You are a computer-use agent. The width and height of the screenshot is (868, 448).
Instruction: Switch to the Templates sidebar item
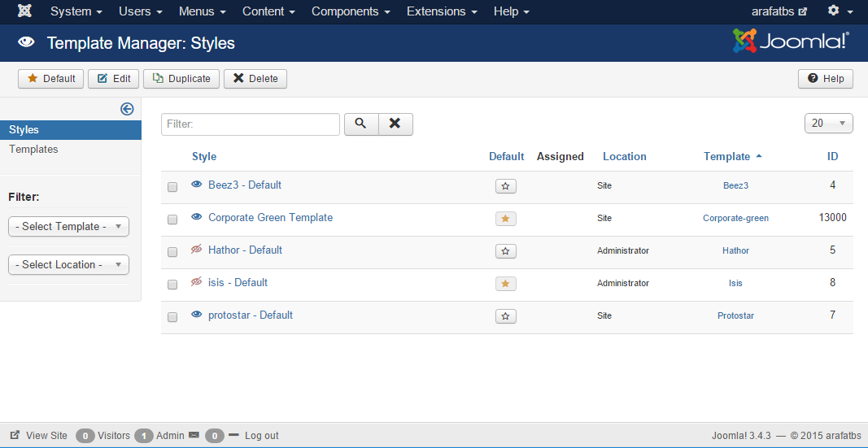(x=33, y=150)
